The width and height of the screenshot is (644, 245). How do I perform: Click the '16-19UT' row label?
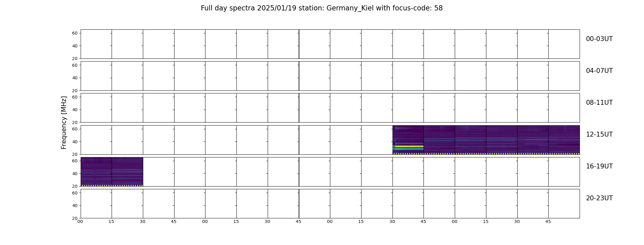(599, 166)
